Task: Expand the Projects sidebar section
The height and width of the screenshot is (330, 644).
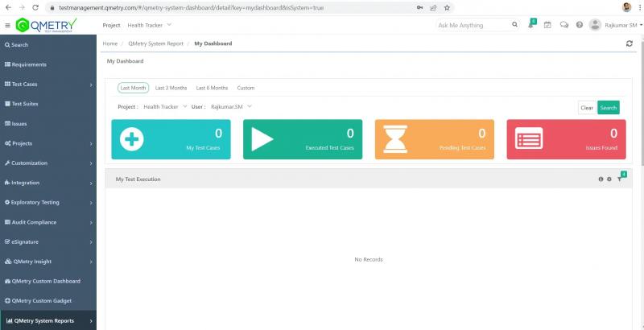Action: pos(48,143)
